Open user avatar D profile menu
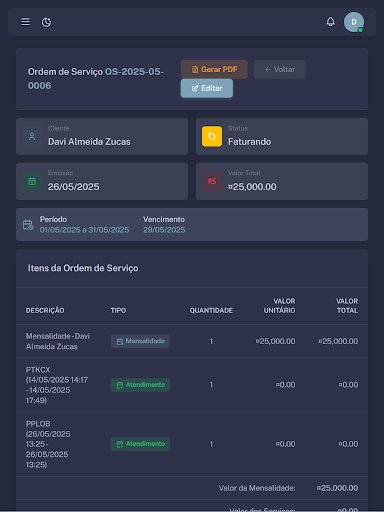The image size is (384, 512). [354, 22]
